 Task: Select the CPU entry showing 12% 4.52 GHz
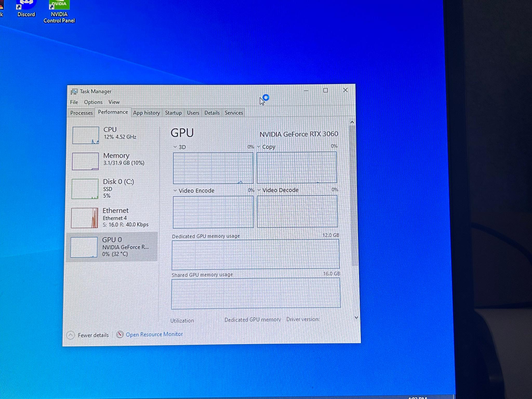point(113,135)
